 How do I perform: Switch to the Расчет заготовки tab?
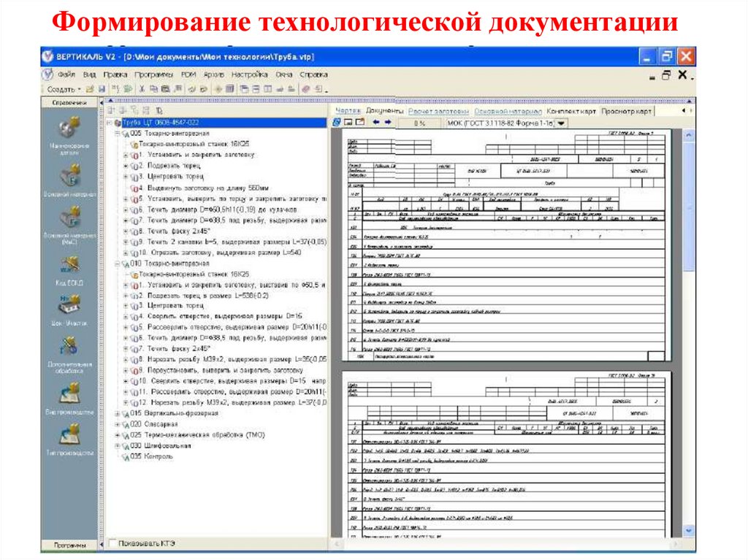(438, 111)
